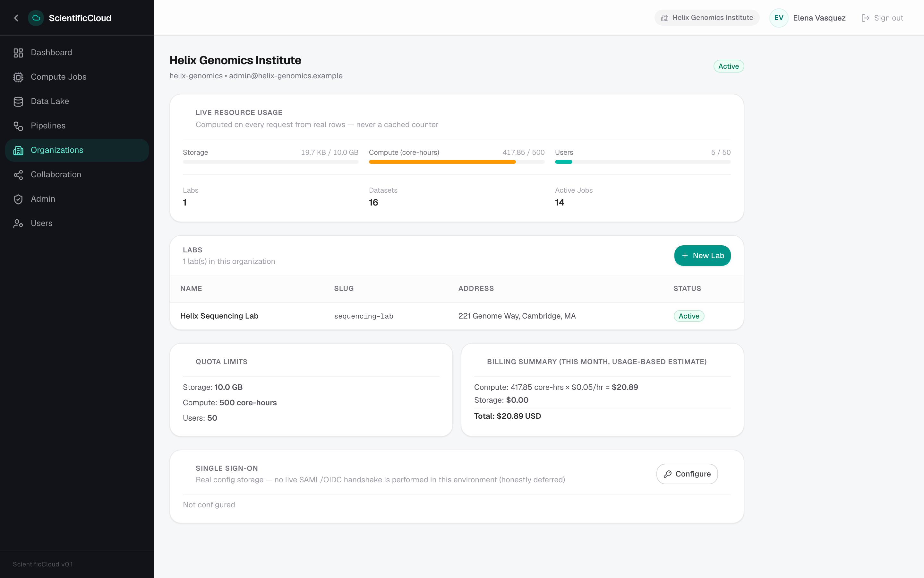Click the Data Lake database icon
Viewport: 924px width, 578px height.
18,102
